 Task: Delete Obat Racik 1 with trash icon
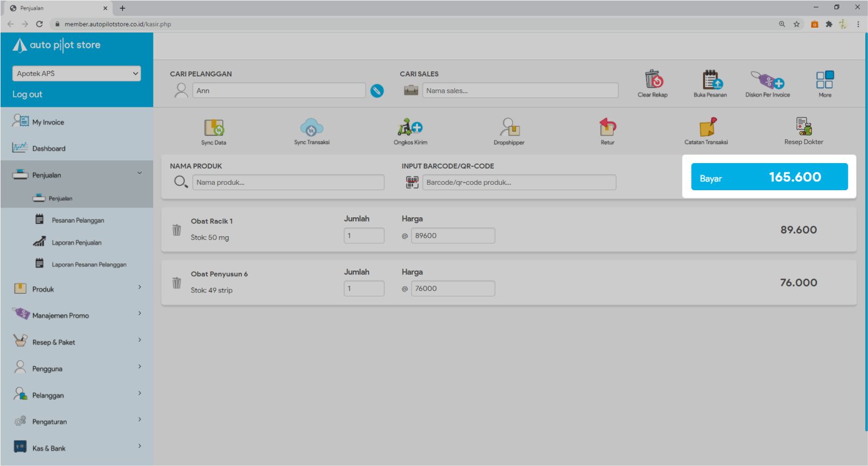pos(177,230)
